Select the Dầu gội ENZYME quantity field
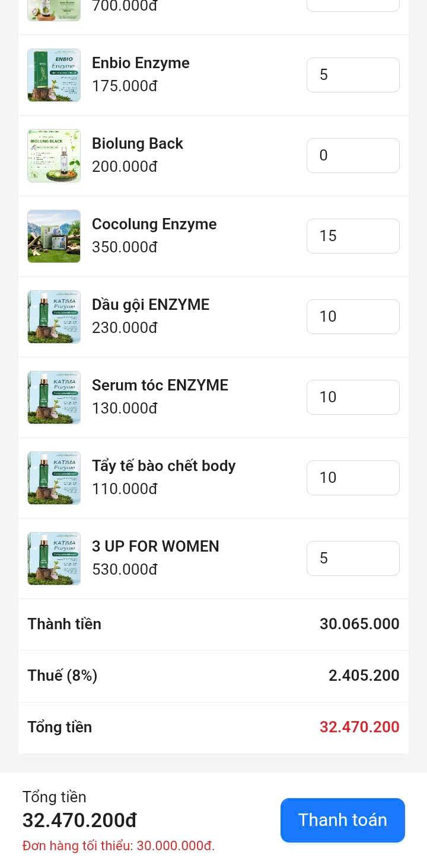Viewport: 427px width, 868px height. [x=353, y=316]
